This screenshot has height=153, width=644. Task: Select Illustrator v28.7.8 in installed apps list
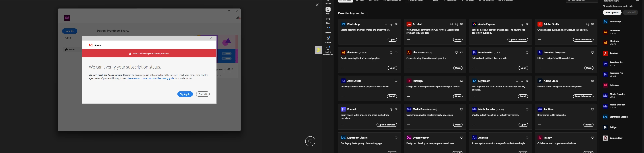pos(611,42)
